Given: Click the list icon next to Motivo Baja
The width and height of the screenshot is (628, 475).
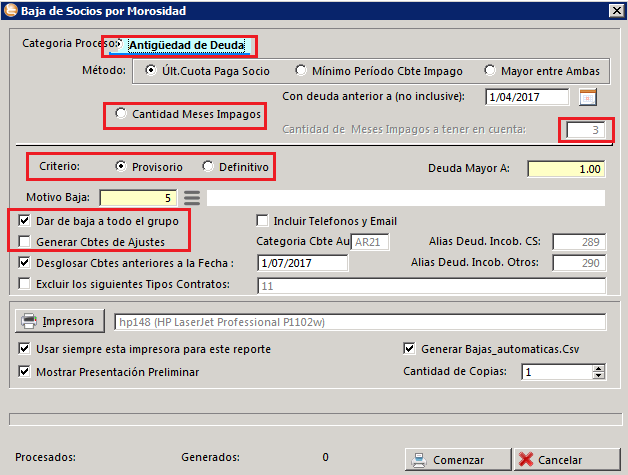Looking at the screenshot, I should pyautogui.click(x=191, y=197).
